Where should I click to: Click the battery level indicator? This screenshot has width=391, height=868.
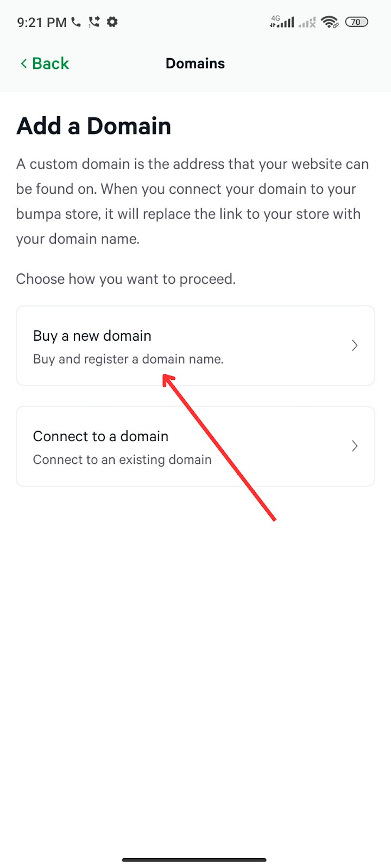click(x=356, y=22)
